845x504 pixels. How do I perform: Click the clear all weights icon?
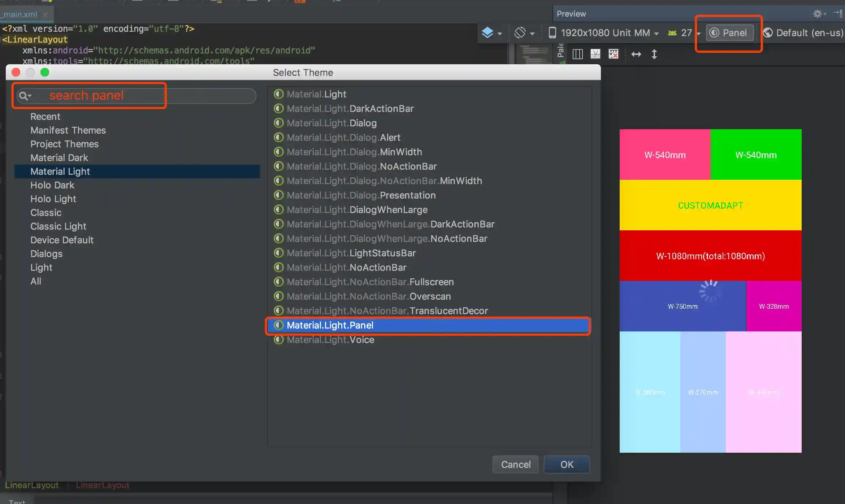tap(614, 54)
